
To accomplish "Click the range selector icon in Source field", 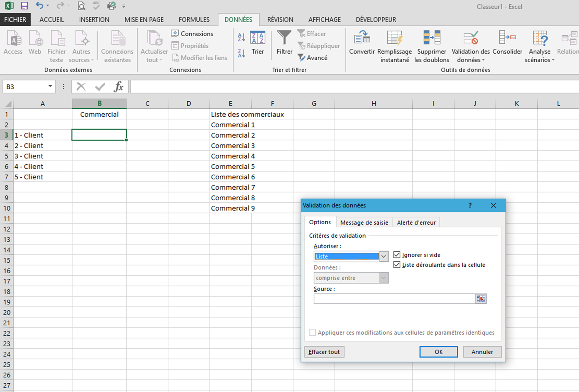I will (481, 299).
